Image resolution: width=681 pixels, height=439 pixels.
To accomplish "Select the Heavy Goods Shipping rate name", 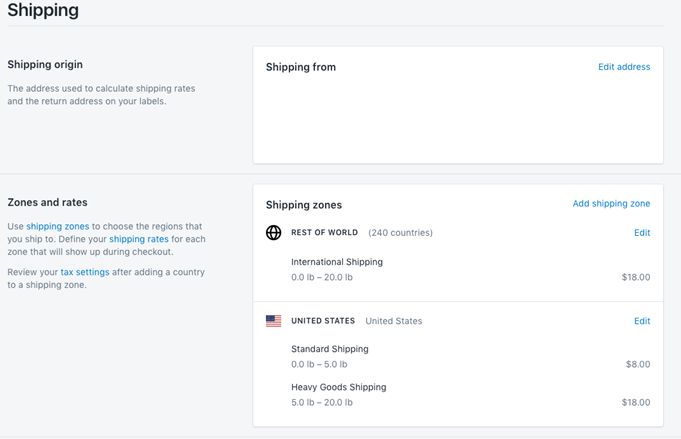I will tap(338, 387).
